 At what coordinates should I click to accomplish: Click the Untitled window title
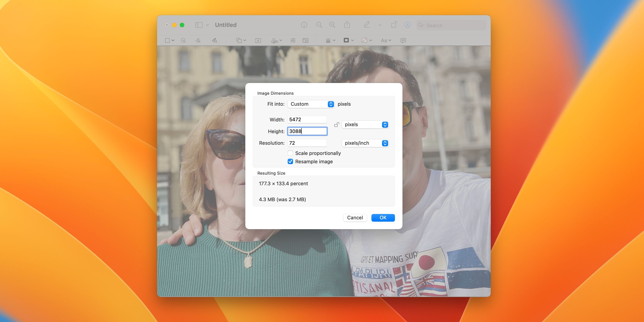(226, 25)
